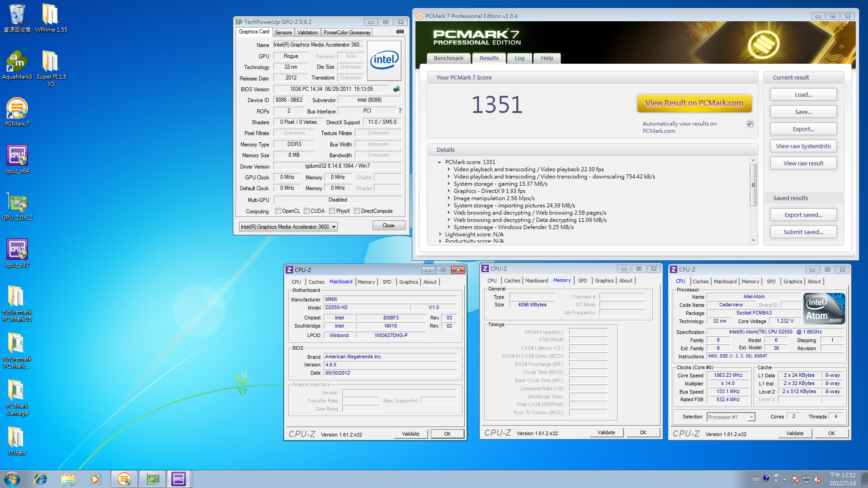Click OK in the Processor CPU-Z window
Image resolution: width=868 pixels, height=488 pixels.
(x=831, y=433)
